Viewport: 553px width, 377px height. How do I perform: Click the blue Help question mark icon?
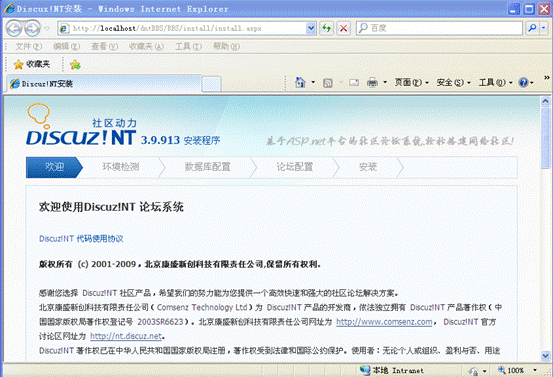coord(523,83)
